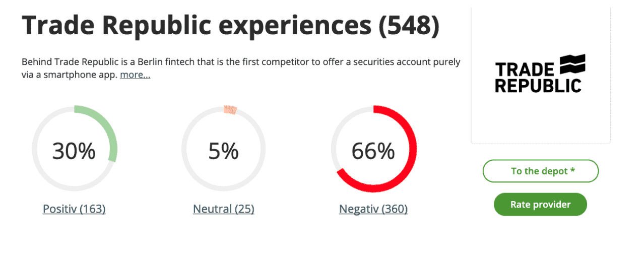Expand description with the "more..." link
This screenshot has height=258, width=644.
click(x=135, y=75)
